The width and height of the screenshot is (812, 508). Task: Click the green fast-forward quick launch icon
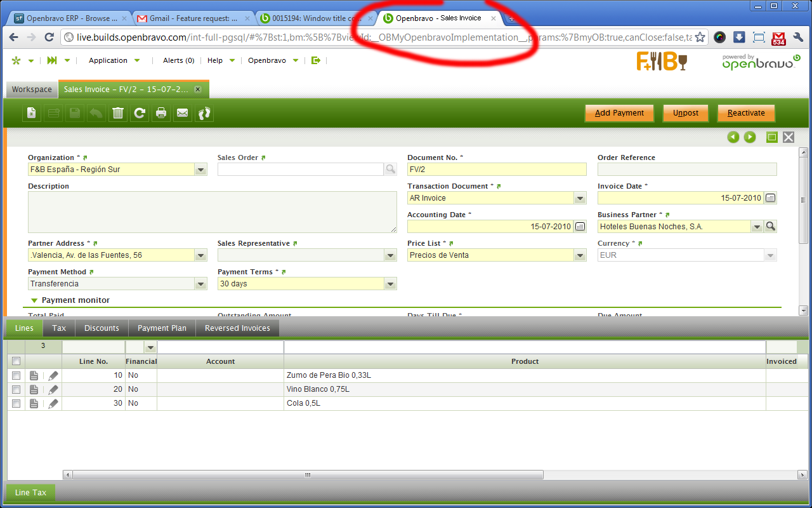(x=52, y=60)
